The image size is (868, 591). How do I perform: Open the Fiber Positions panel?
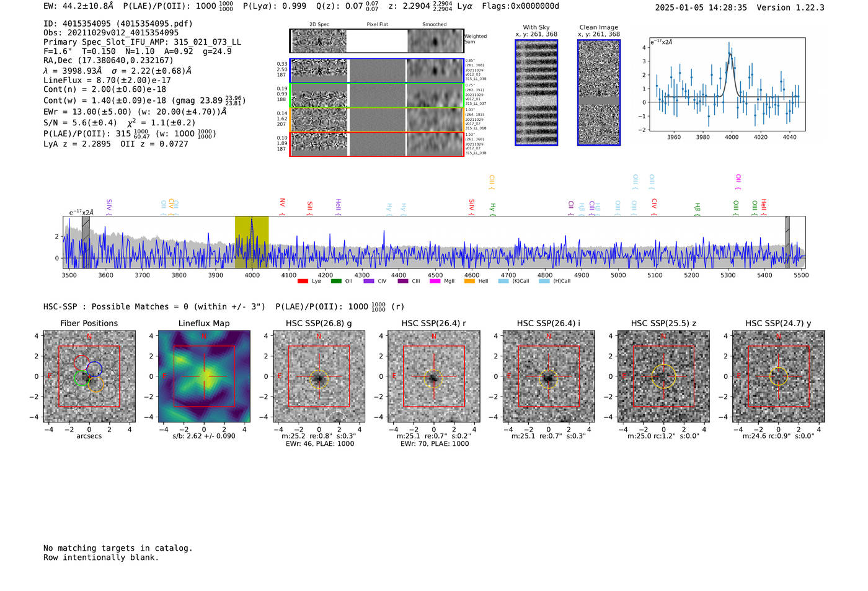pyautogui.click(x=89, y=376)
